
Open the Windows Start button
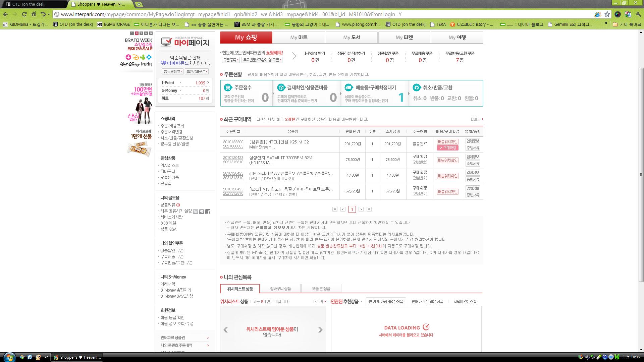point(9,357)
